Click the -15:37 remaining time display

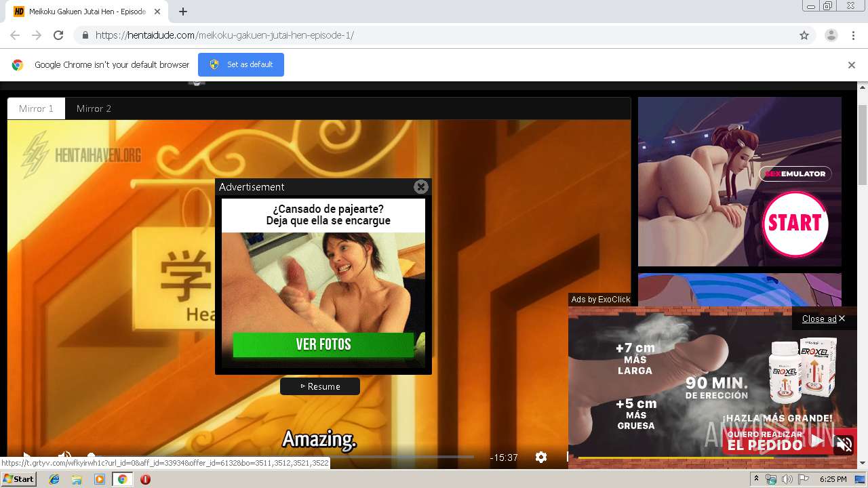504,457
